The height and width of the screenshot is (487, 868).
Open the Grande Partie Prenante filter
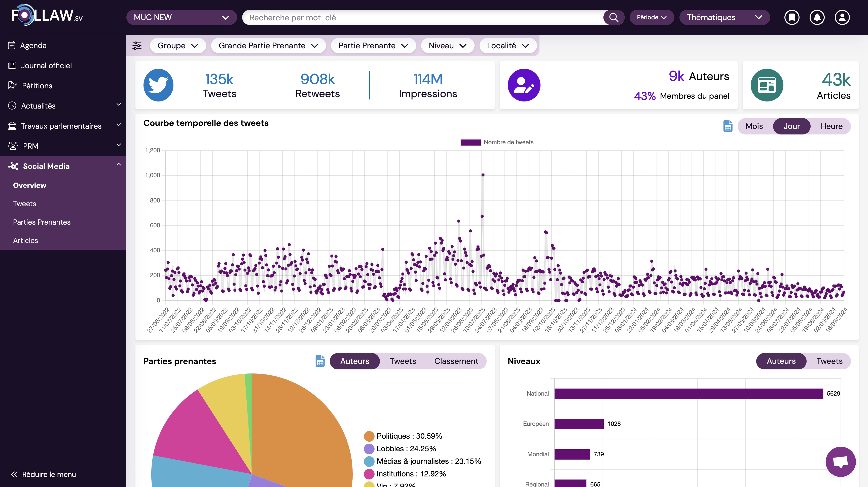[x=268, y=46]
